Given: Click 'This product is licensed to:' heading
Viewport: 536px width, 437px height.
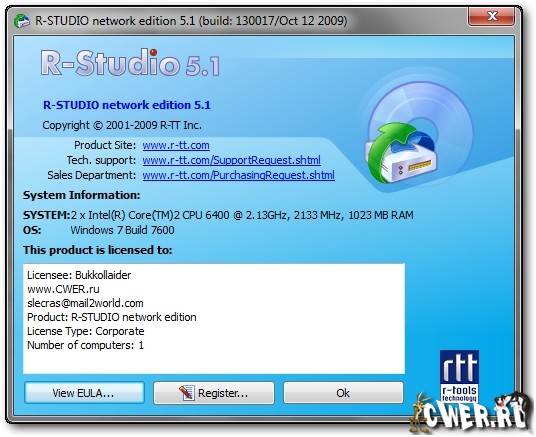Looking at the screenshot, I should (x=97, y=250).
